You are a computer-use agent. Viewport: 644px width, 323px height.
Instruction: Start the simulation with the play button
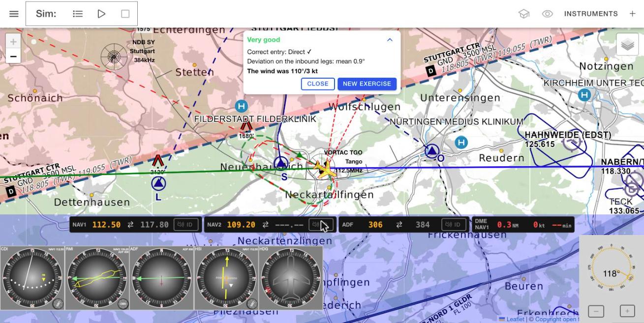[x=101, y=14]
